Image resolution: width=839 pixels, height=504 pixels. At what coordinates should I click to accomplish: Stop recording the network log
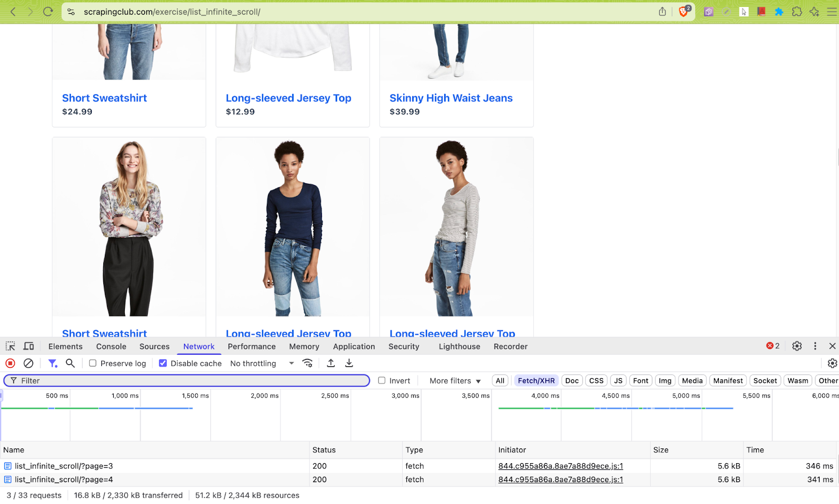pos(10,363)
